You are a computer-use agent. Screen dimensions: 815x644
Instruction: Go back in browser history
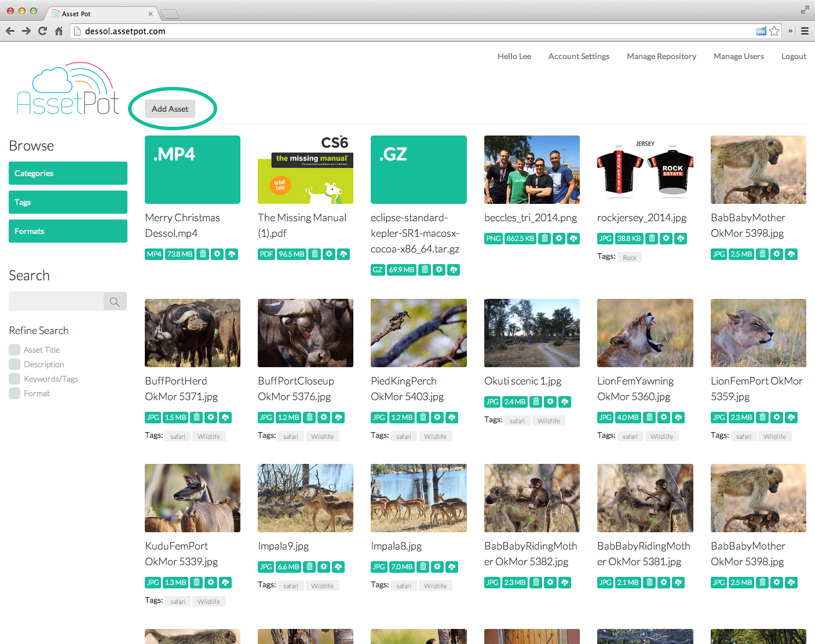pos(10,31)
